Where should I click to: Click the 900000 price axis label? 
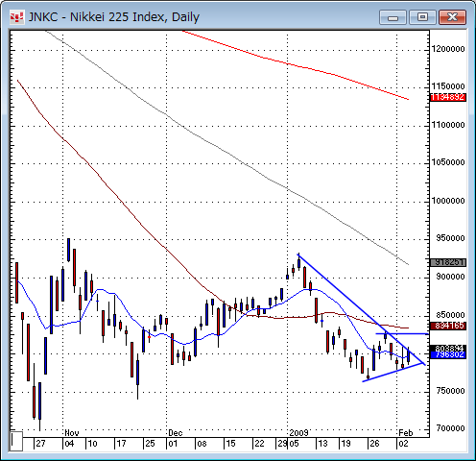click(450, 277)
